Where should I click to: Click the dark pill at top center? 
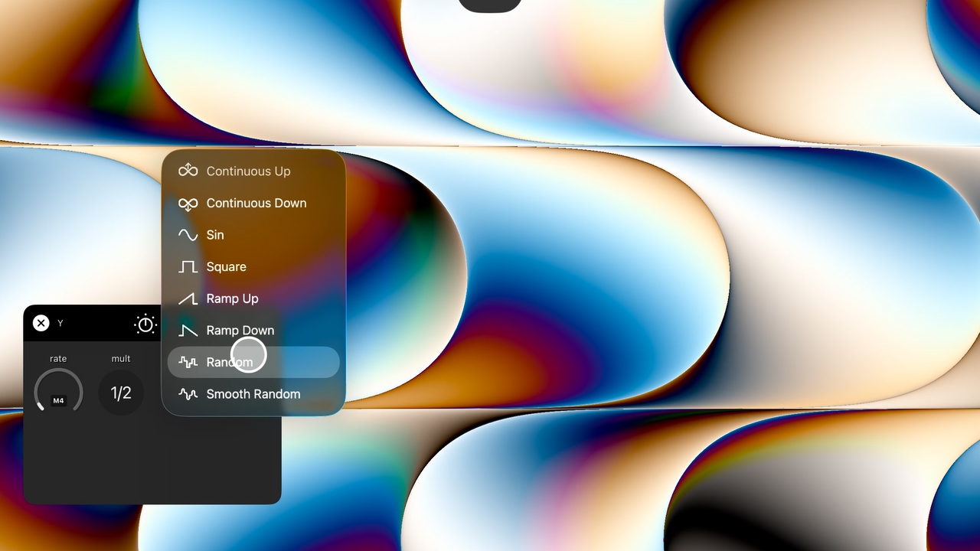pos(490,5)
